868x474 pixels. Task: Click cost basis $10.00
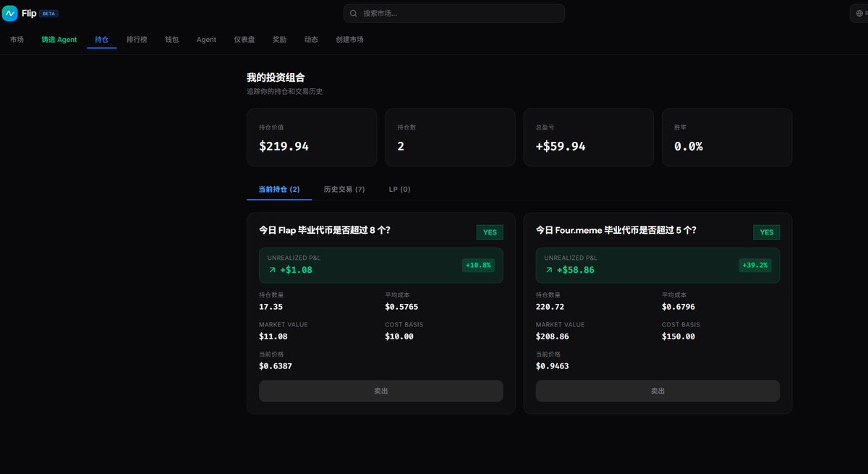click(x=399, y=337)
